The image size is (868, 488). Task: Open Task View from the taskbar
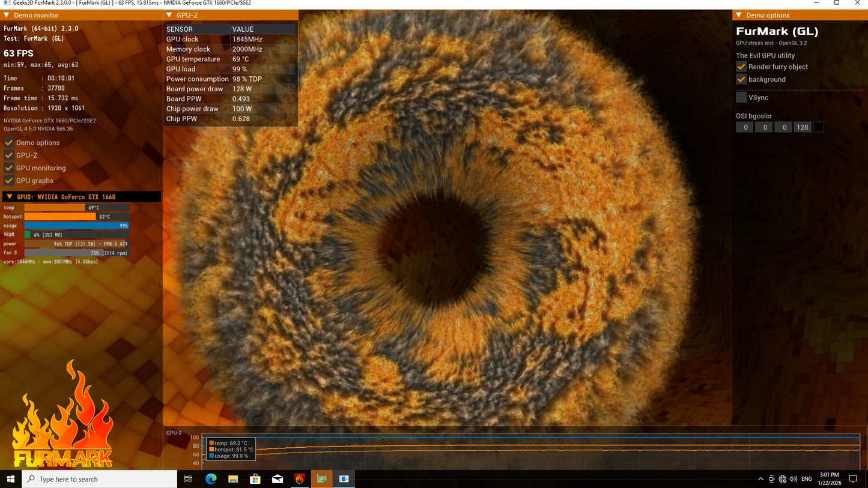tap(188, 479)
